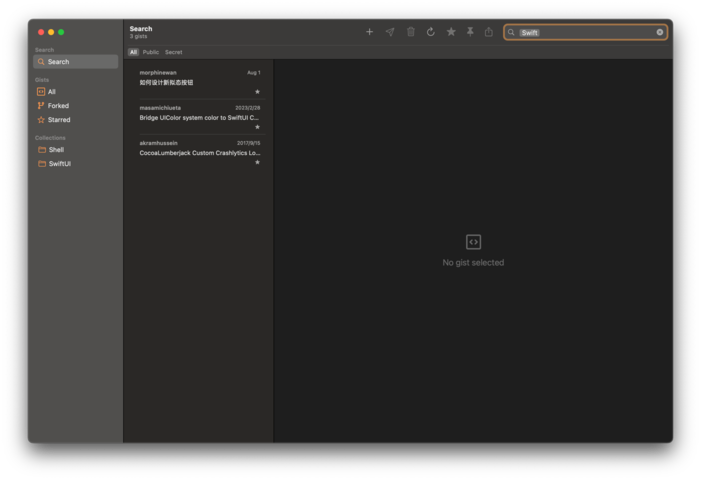Click the SwiftUI folder icon
The image size is (701, 480).
click(x=42, y=164)
